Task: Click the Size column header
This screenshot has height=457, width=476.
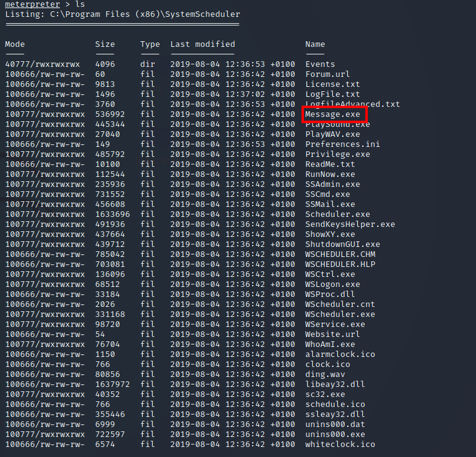Action: tap(105, 44)
